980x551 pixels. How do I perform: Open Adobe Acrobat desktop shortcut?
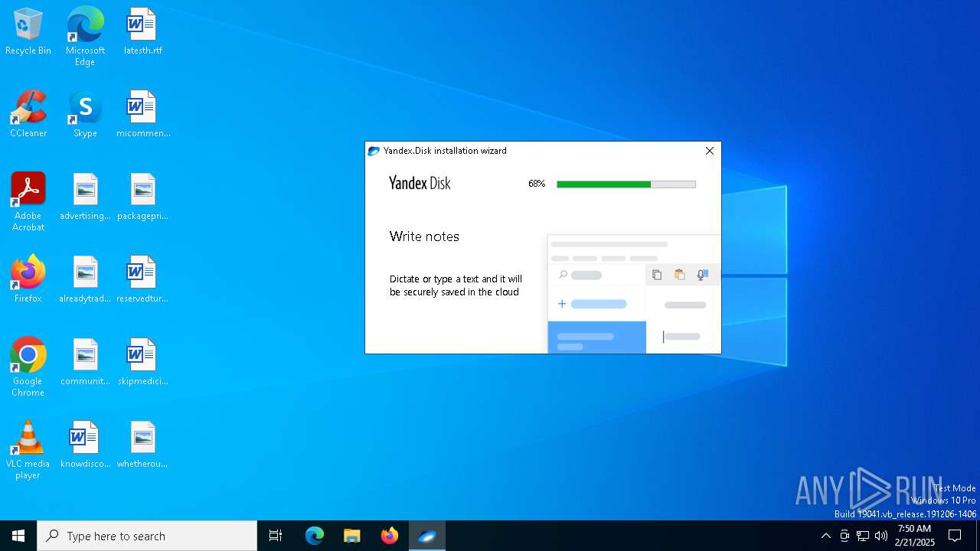[x=28, y=202]
